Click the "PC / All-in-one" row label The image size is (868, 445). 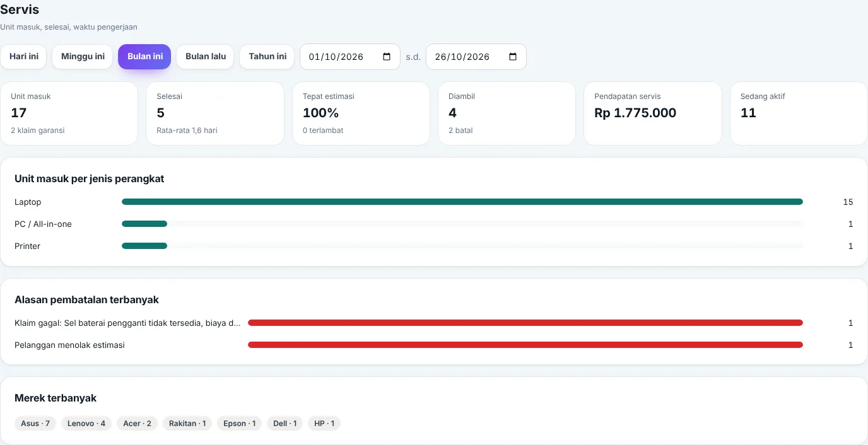(x=43, y=224)
